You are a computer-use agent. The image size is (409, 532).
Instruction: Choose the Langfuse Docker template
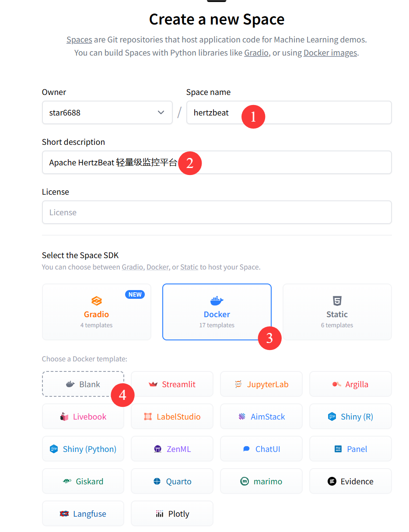pyautogui.click(x=83, y=513)
